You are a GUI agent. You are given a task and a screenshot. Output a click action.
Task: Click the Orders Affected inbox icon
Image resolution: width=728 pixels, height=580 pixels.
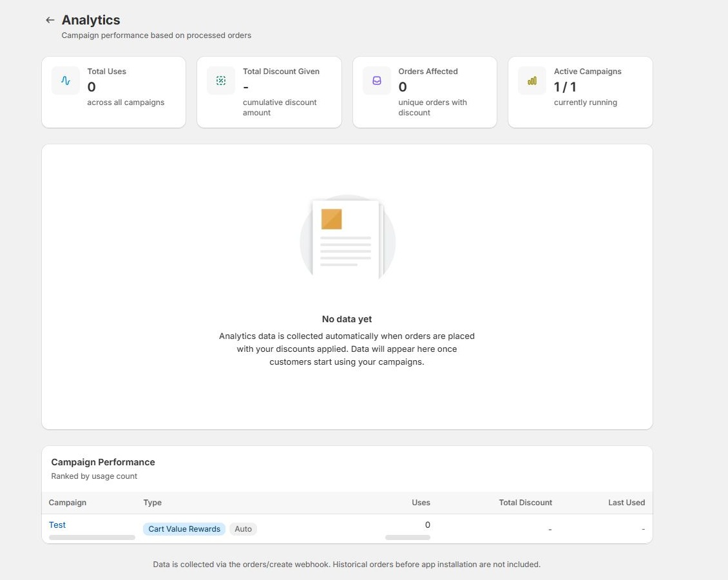[x=376, y=81]
